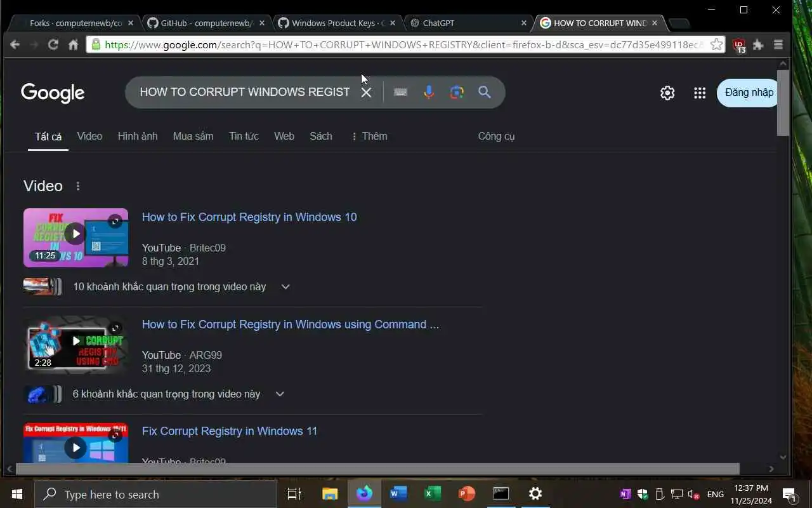Click the Type here to search box

(155, 494)
